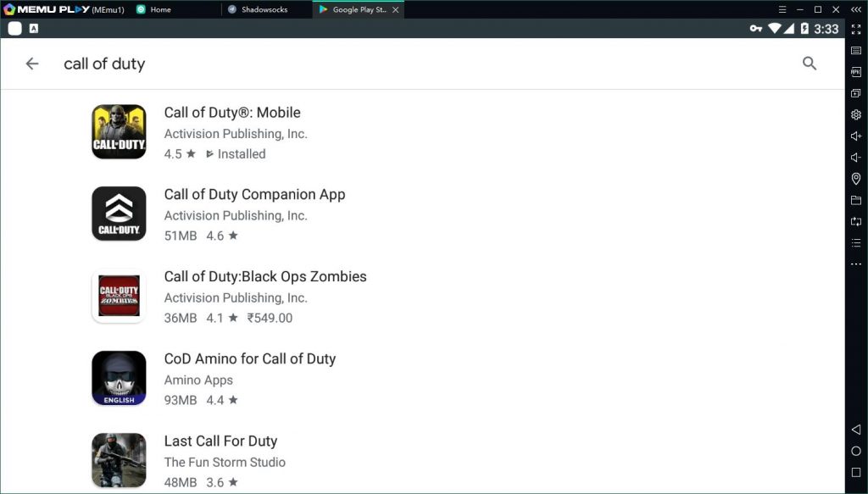The image size is (868, 494).
Task: Go back using the Play Store arrow
Action: point(31,63)
